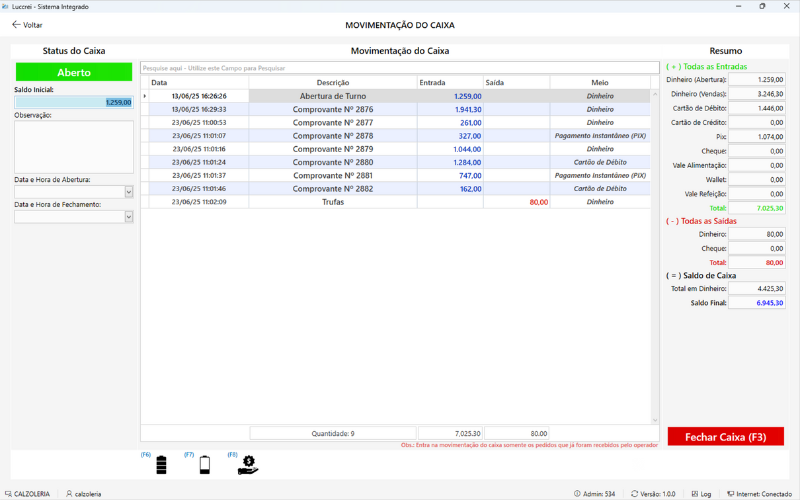This screenshot has width=800, height=500.
Task: Click Internet: Conectado status
Action: tap(760, 494)
